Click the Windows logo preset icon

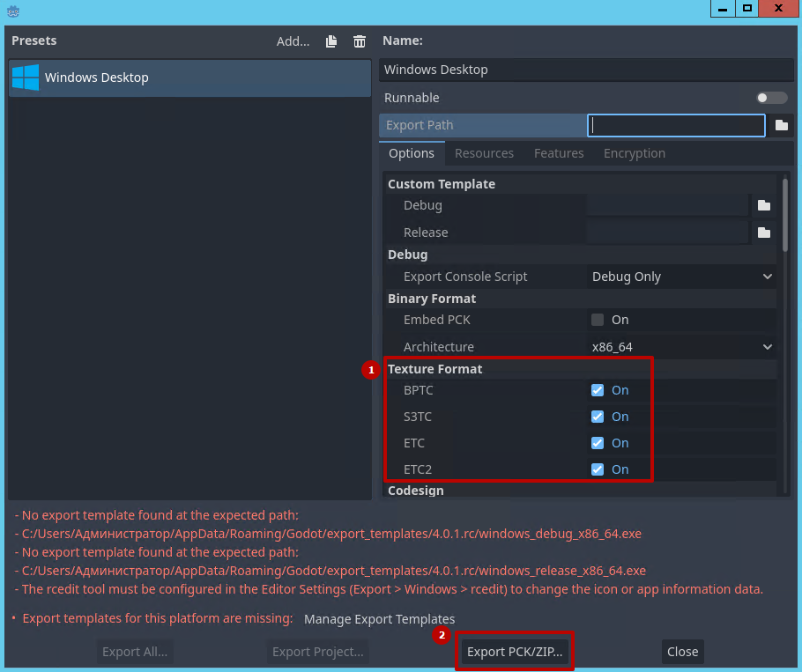[26, 78]
